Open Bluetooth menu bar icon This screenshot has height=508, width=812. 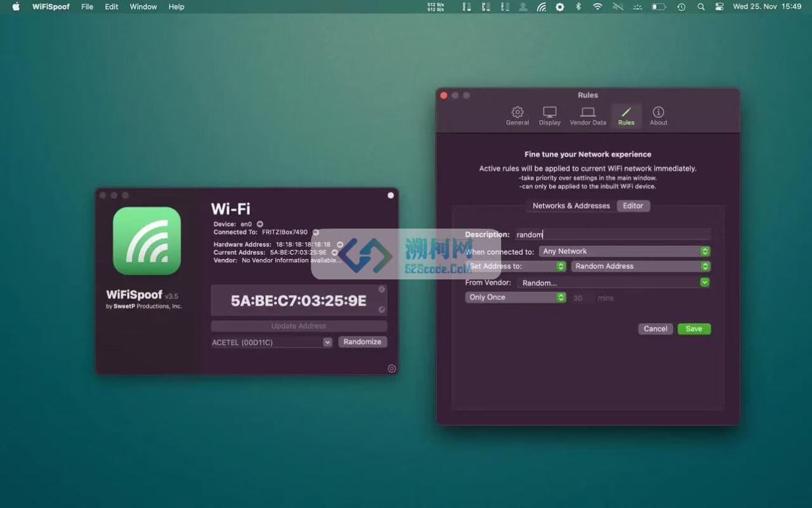tap(578, 7)
